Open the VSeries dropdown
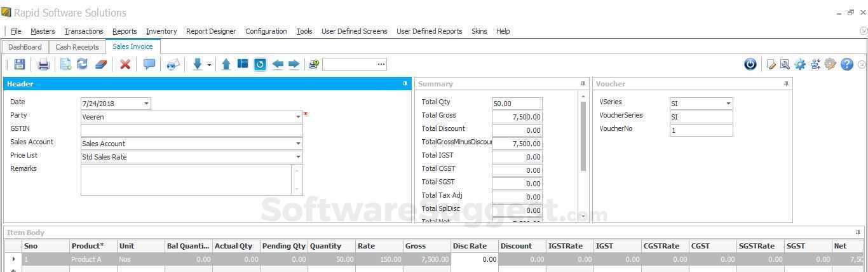 [728, 104]
